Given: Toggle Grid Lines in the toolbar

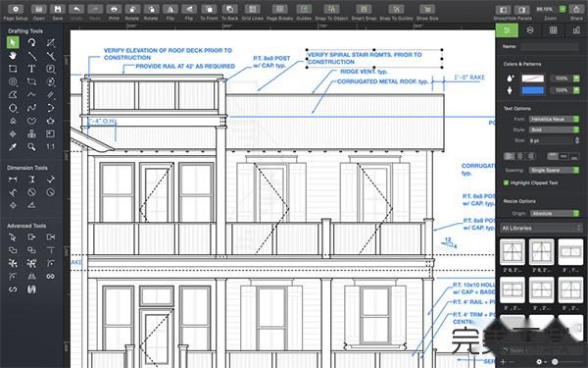Looking at the screenshot, I should (x=253, y=9).
